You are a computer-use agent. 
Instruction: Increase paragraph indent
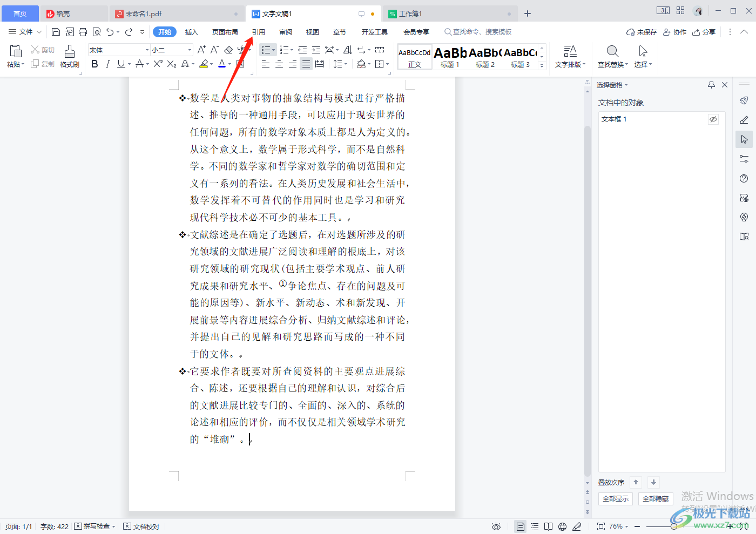316,50
